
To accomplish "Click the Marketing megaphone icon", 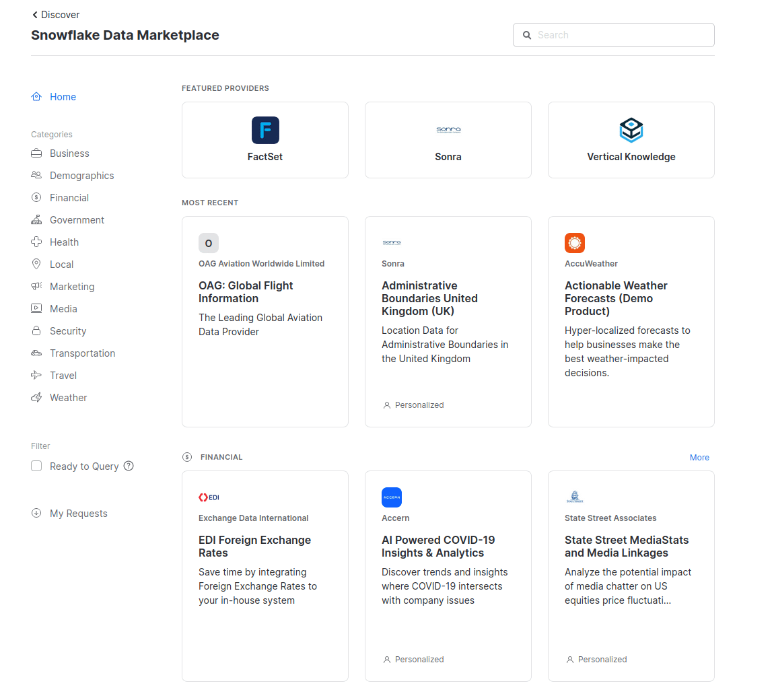I will click(36, 286).
